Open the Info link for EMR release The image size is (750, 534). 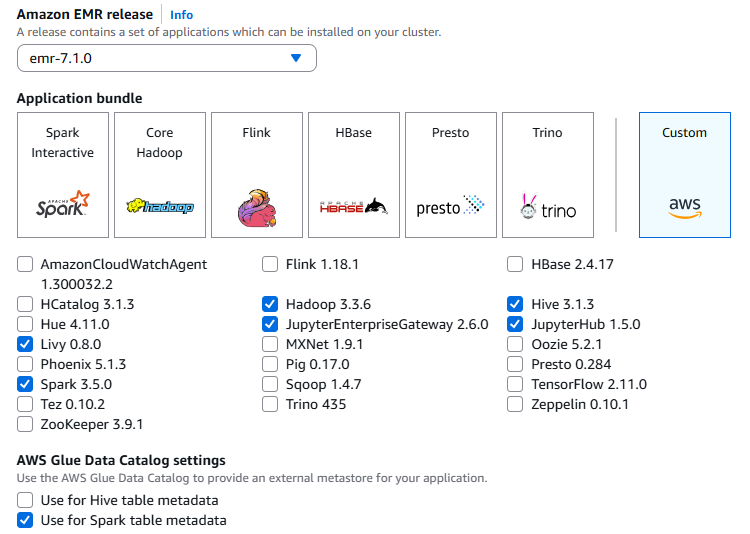click(x=182, y=15)
